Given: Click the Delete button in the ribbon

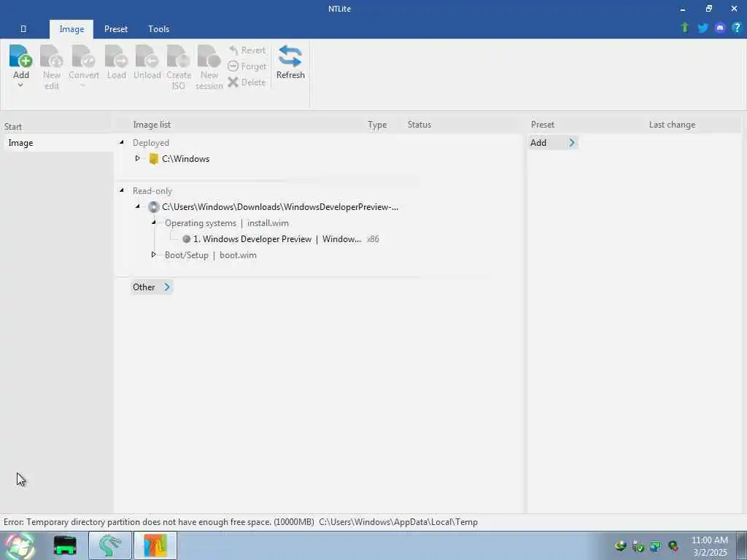Looking at the screenshot, I should (247, 82).
